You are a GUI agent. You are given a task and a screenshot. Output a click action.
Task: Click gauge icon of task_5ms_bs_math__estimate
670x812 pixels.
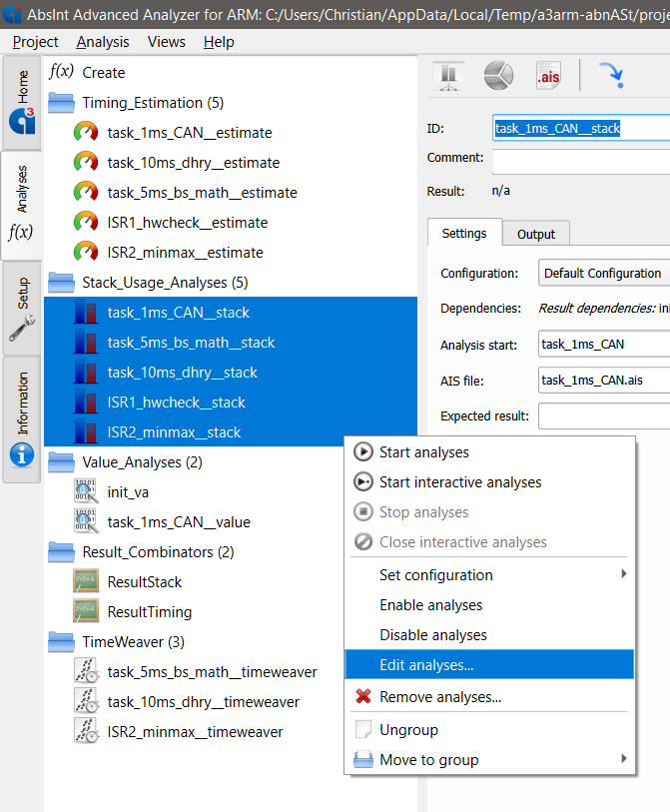(x=86, y=193)
